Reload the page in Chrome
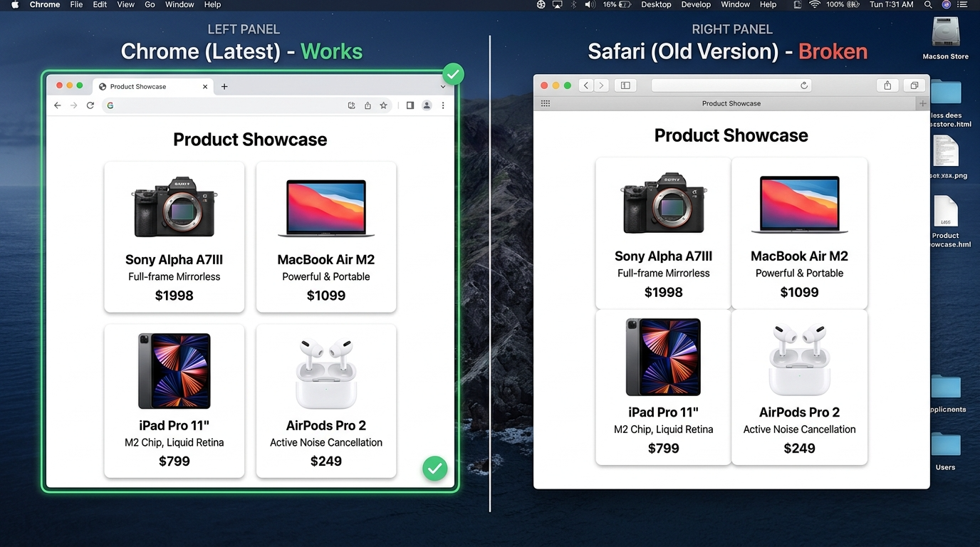Viewport: 980px width, 547px height. click(90, 105)
